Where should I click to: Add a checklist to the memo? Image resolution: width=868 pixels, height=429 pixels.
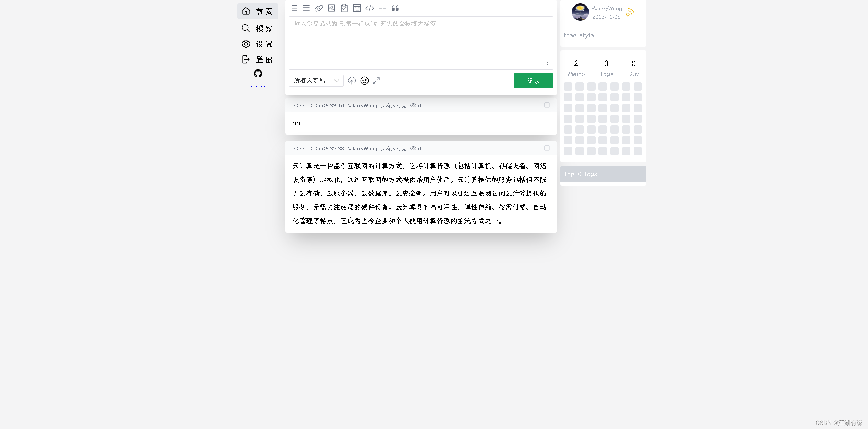pos(344,8)
